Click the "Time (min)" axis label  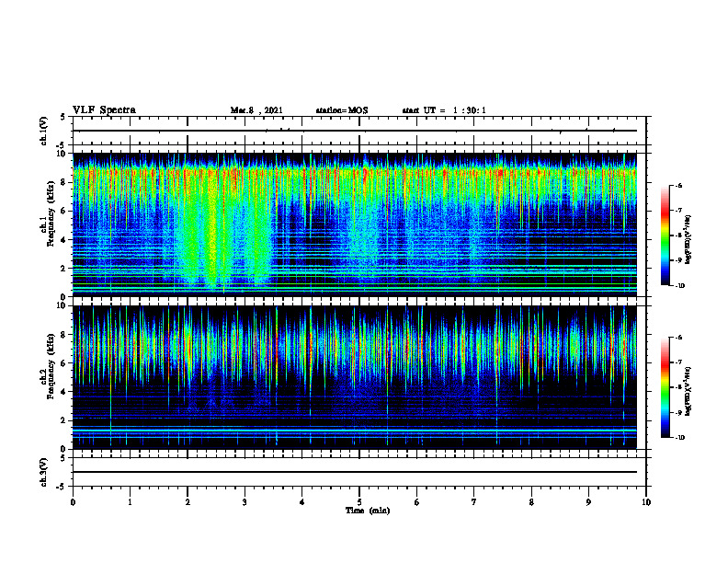click(368, 511)
